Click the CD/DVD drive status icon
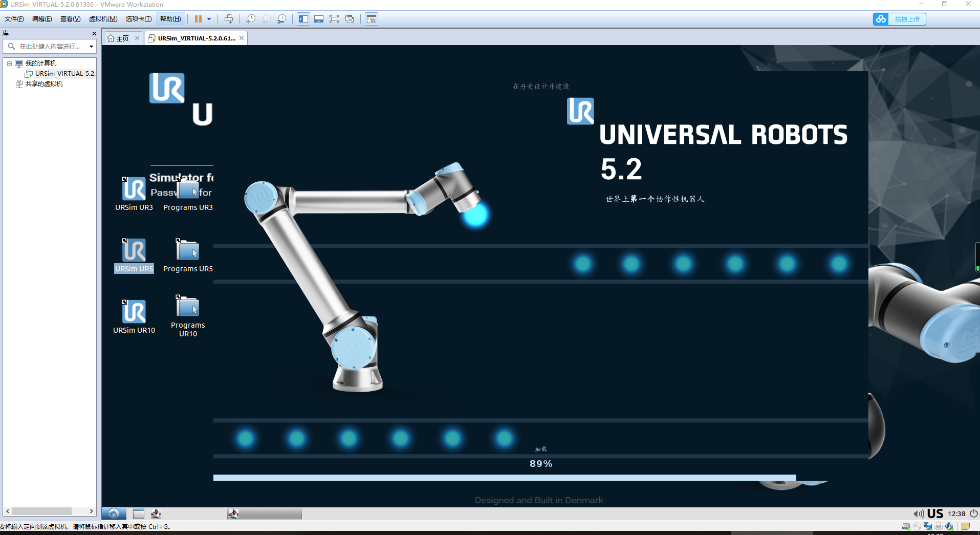The height and width of the screenshot is (535, 980). 917,526
